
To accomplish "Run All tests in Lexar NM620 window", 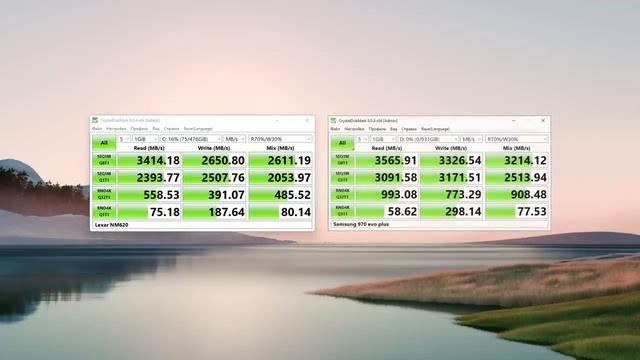I will [104, 143].
